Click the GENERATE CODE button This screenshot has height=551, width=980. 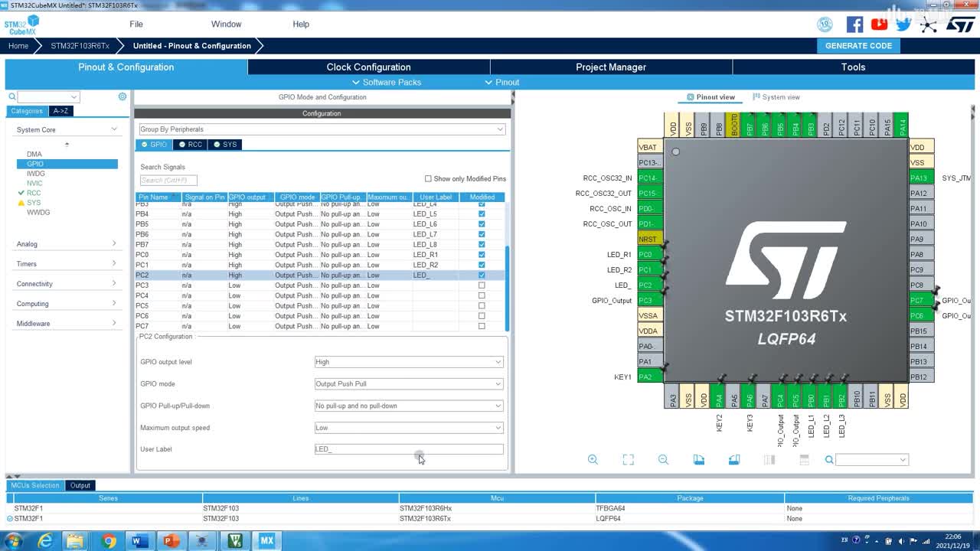(x=858, y=46)
